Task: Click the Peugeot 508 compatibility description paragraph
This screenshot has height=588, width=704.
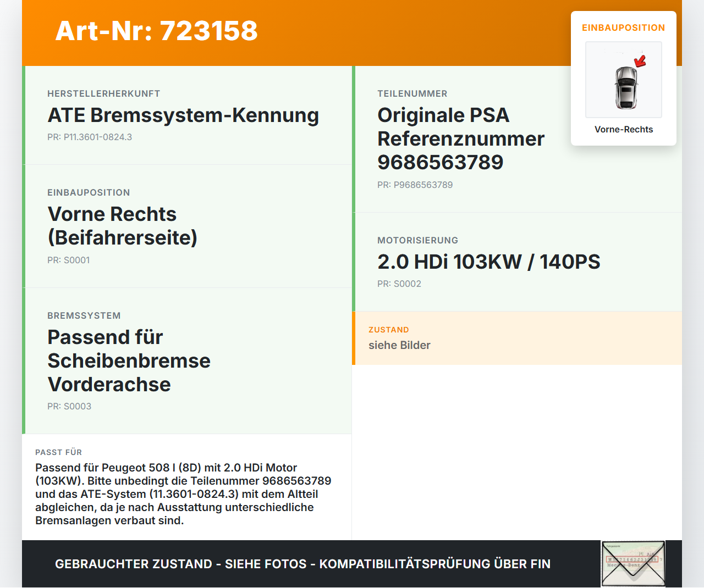Action: [x=183, y=494]
